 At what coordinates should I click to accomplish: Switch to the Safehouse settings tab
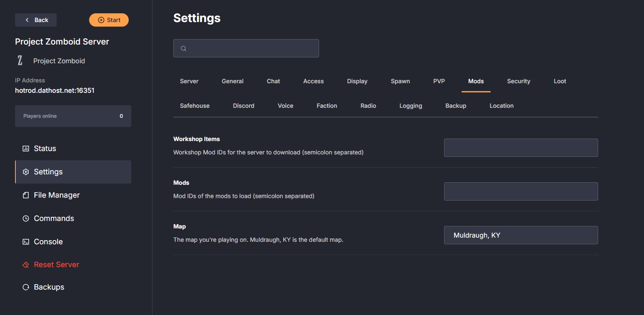click(195, 106)
